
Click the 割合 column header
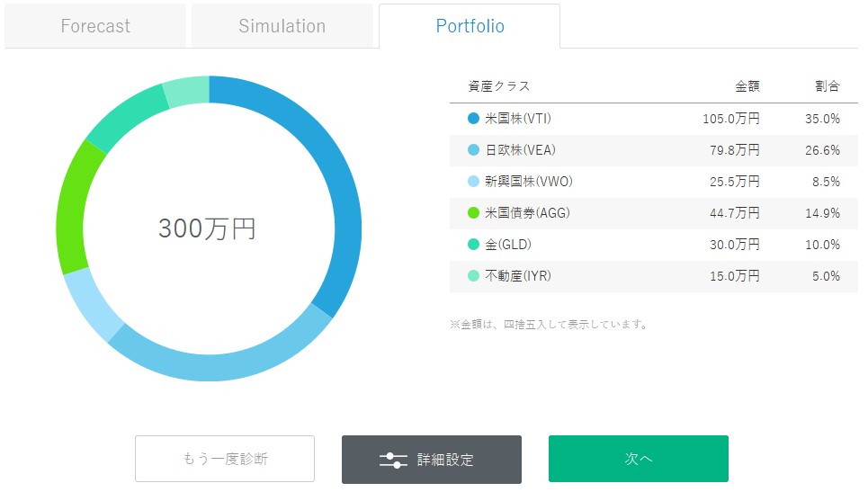(x=828, y=86)
